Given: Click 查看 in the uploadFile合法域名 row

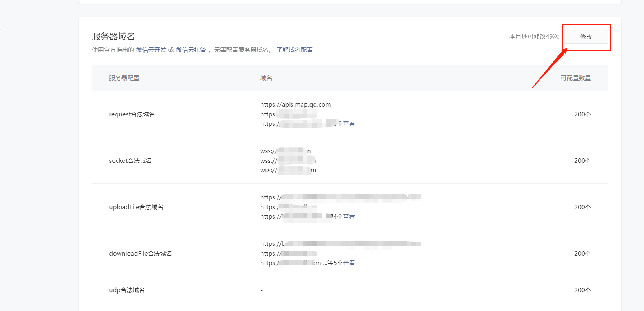Looking at the screenshot, I should 349,217.
